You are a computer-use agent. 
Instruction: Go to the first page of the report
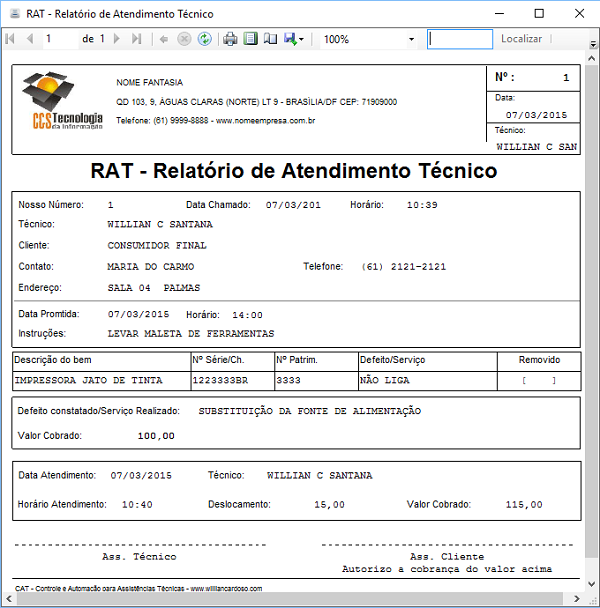10,39
